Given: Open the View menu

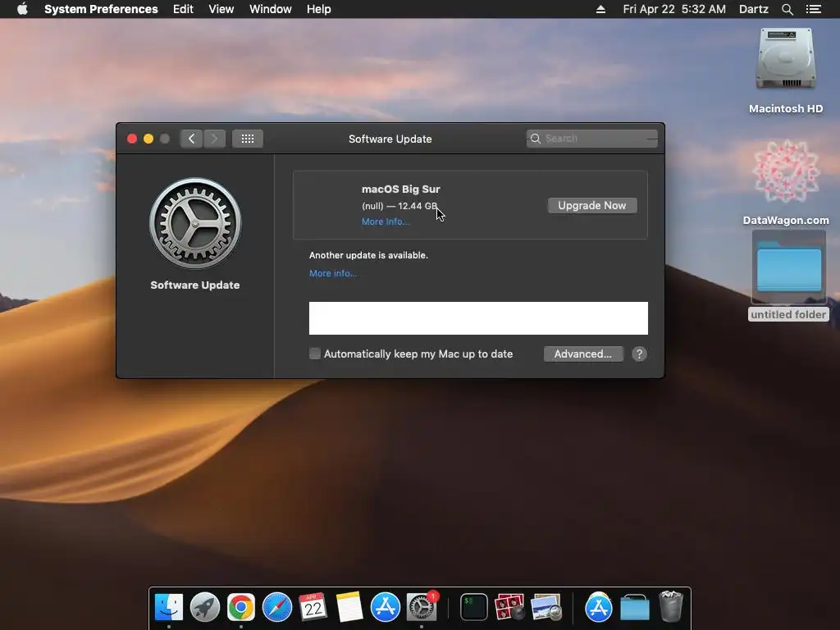Looking at the screenshot, I should click(x=221, y=9).
